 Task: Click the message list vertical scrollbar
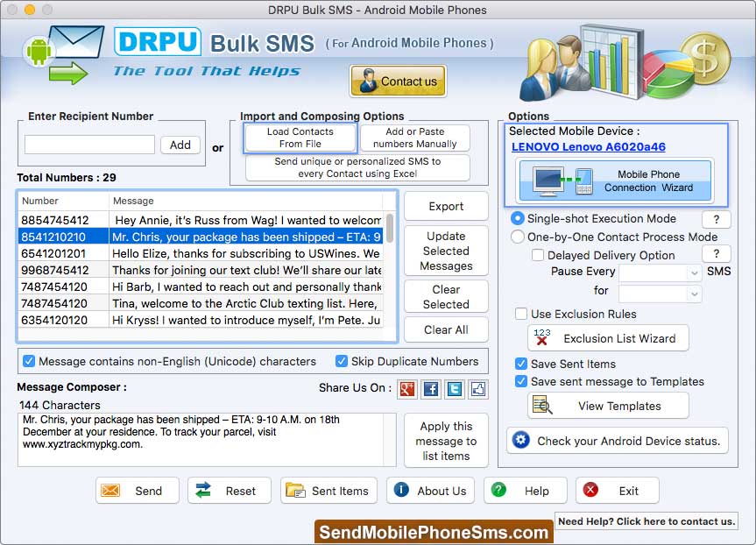[390, 228]
